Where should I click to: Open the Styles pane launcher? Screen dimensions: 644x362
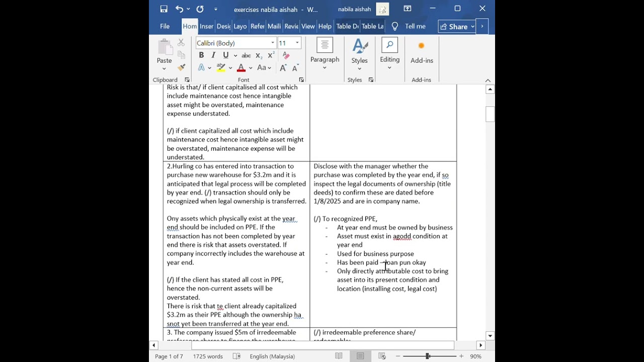[x=371, y=80]
